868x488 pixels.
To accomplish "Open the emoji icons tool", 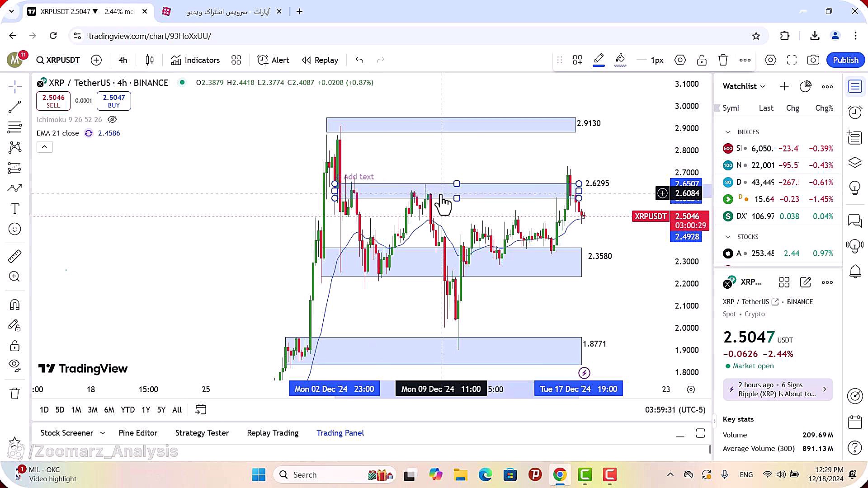I will point(14,229).
